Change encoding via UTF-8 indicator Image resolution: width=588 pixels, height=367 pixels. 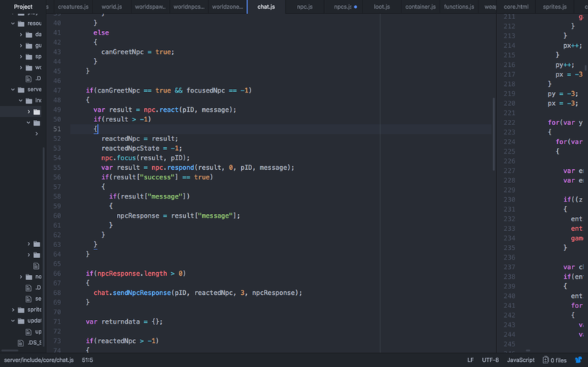[x=490, y=360]
